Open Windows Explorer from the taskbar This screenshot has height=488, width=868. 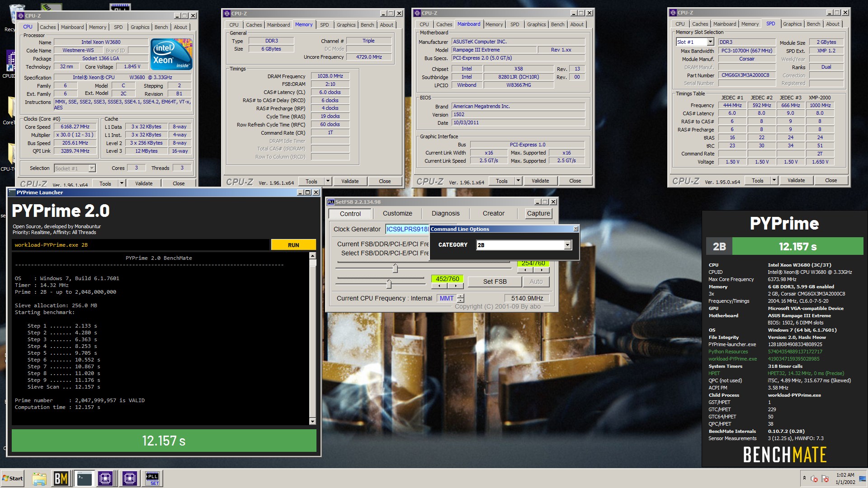pyautogui.click(x=39, y=479)
